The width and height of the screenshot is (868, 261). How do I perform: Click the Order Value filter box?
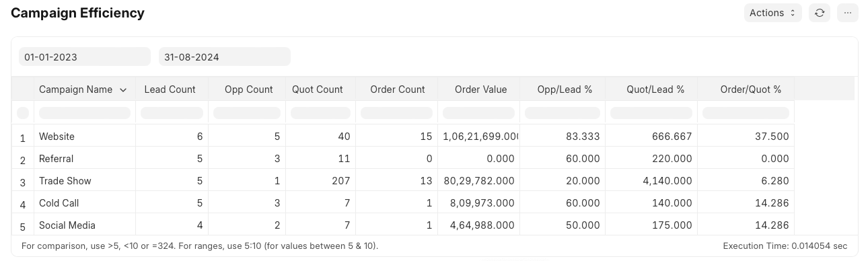[479, 113]
